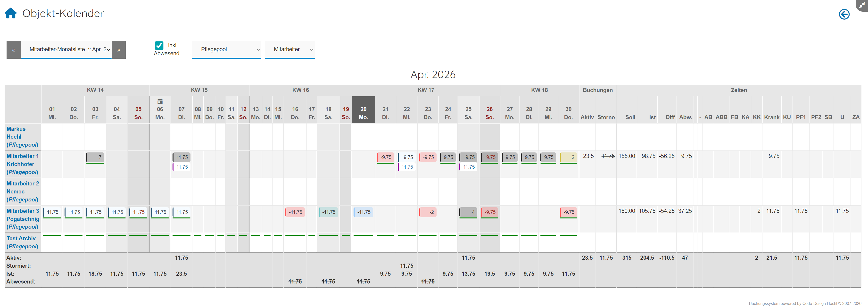This screenshot has width=868, height=308.
Task: Click teal -11.75 entry on day 18
Action: click(328, 212)
